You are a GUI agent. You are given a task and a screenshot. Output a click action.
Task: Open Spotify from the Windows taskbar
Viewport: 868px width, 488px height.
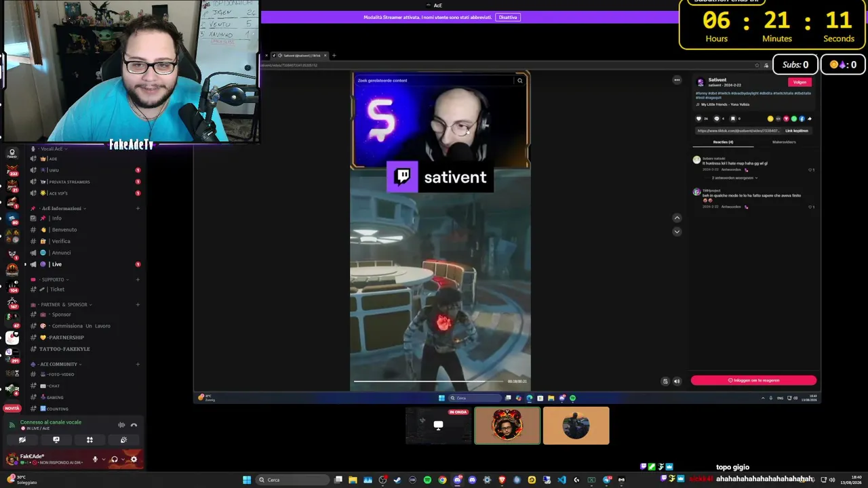[x=427, y=480]
